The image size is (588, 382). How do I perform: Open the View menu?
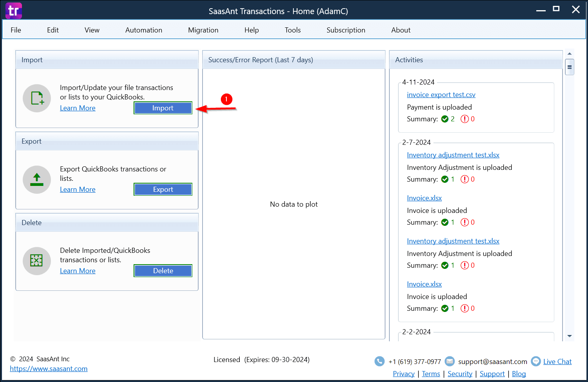coord(92,30)
